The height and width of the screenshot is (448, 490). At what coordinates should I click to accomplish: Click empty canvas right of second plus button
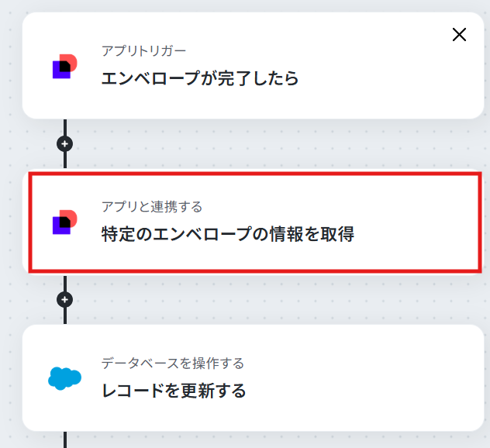point(250,300)
